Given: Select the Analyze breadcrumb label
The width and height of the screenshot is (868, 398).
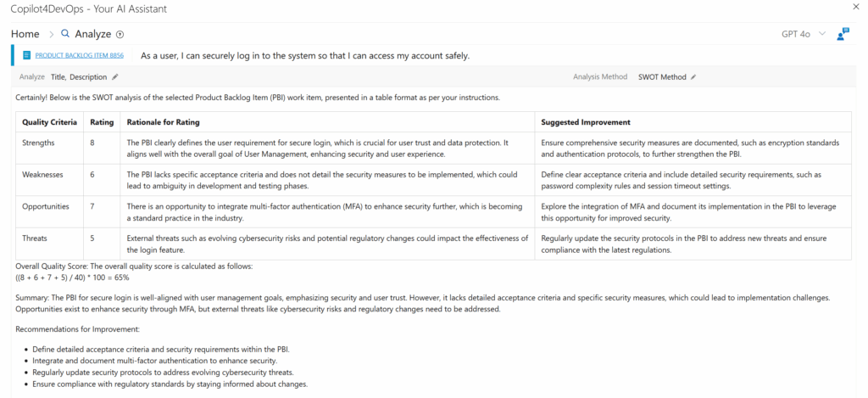Looking at the screenshot, I should [x=93, y=34].
